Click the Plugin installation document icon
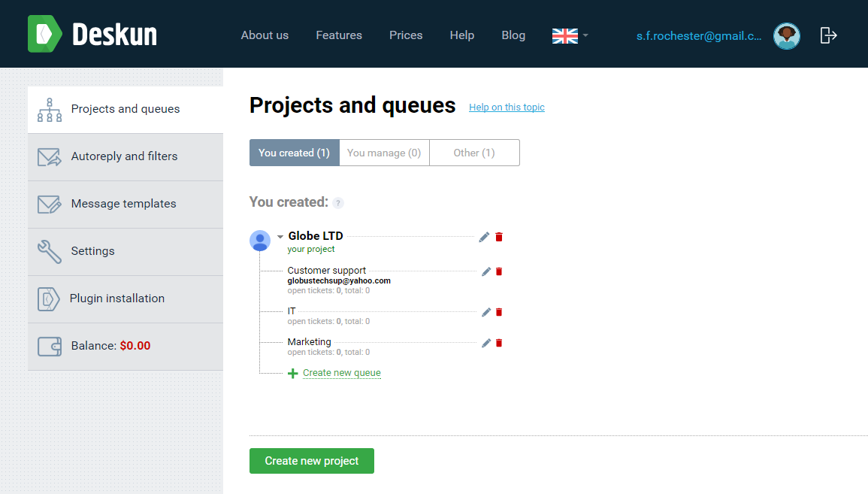Viewport: 868px width, 494px height. [x=49, y=299]
